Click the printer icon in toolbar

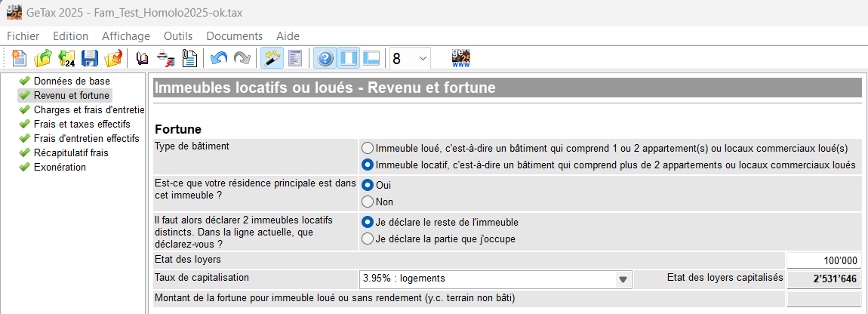pyautogui.click(x=165, y=58)
